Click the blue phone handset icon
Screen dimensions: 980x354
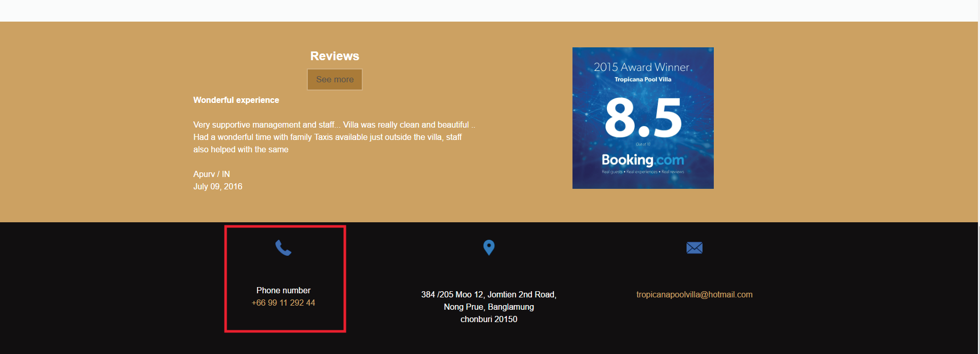click(x=283, y=248)
